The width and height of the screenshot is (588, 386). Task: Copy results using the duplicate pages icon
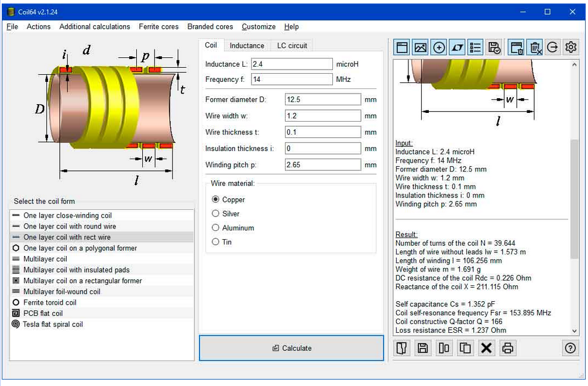point(465,348)
